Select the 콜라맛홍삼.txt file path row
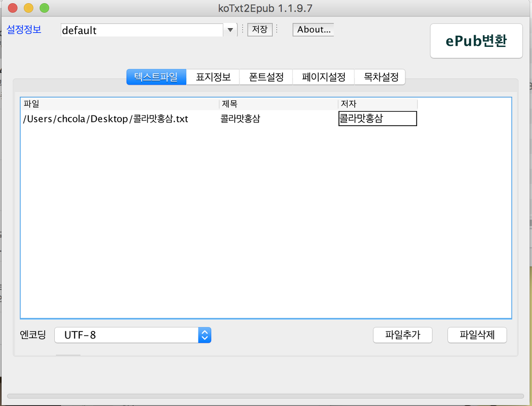Image resolution: width=532 pixels, height=406 pixels. [106, 119]
